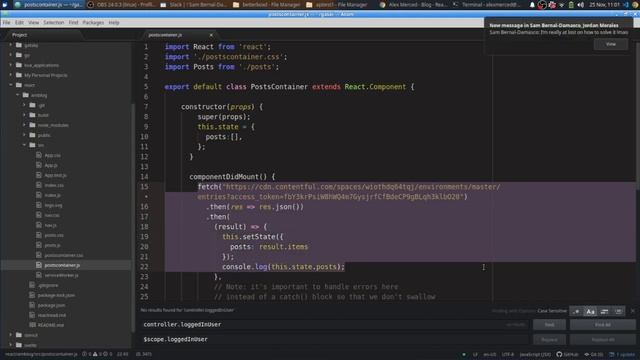This screenshot has height=360, width=640.
Task: Open the Help menu
Action: (114, 22)
